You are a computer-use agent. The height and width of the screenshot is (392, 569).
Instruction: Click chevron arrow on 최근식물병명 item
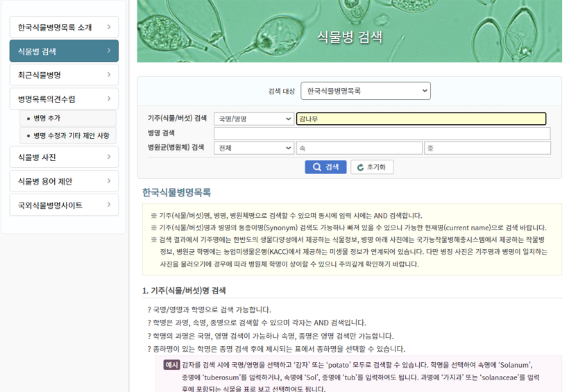coord(109,74)
